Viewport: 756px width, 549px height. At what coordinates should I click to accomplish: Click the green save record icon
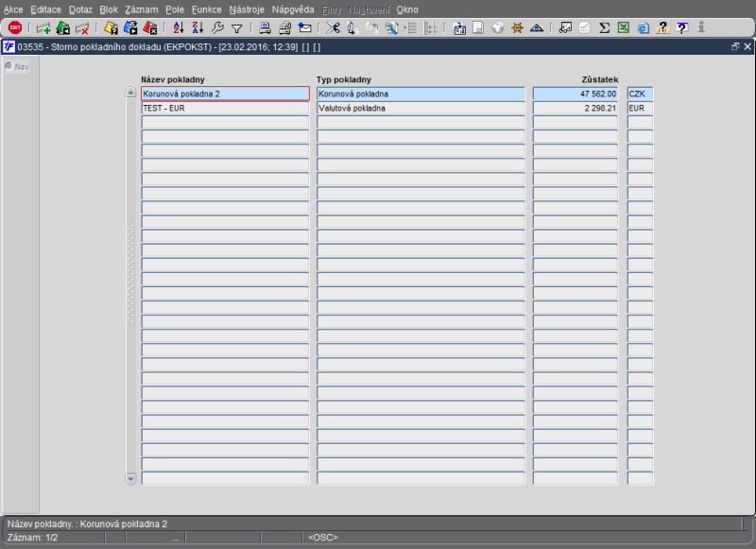click(62, 28)
